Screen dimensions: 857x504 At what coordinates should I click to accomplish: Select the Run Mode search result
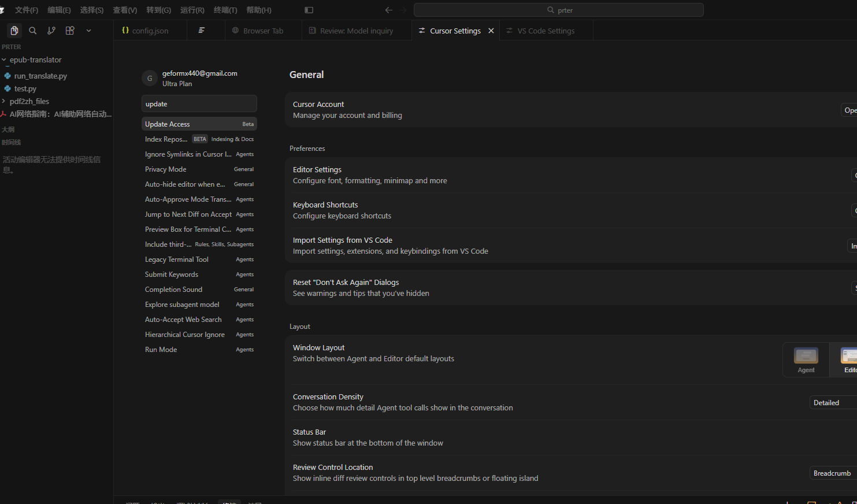199,350
